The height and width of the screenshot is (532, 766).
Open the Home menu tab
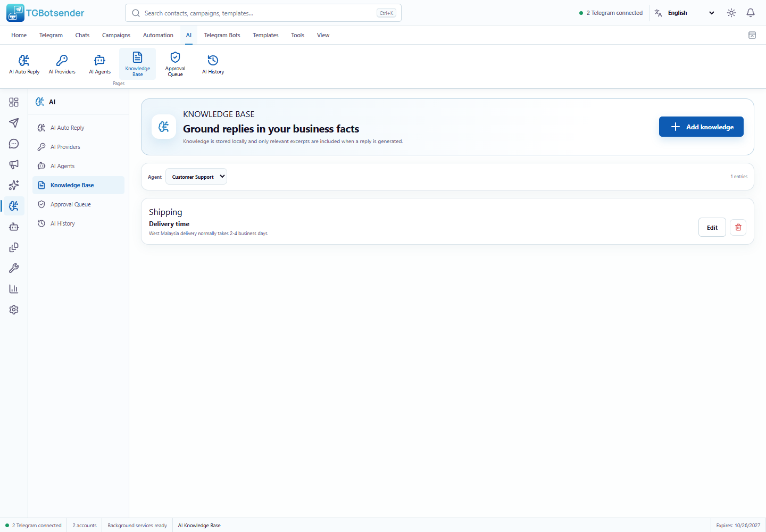coord(19,35)
